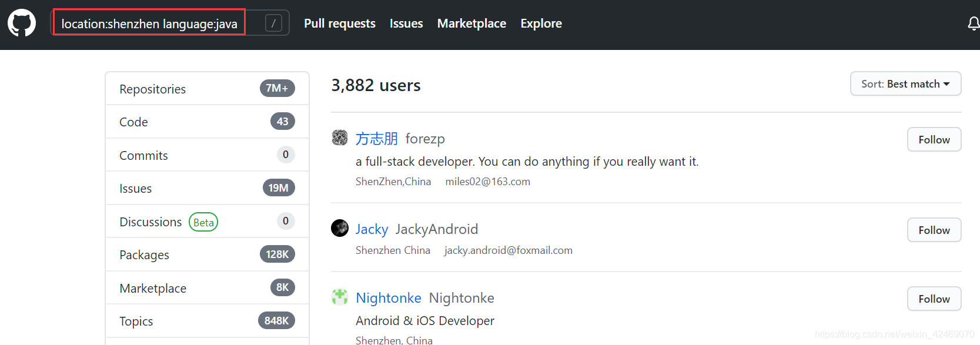
Task: Open the notifications bell icon
Action: click(x=974, y=24)
